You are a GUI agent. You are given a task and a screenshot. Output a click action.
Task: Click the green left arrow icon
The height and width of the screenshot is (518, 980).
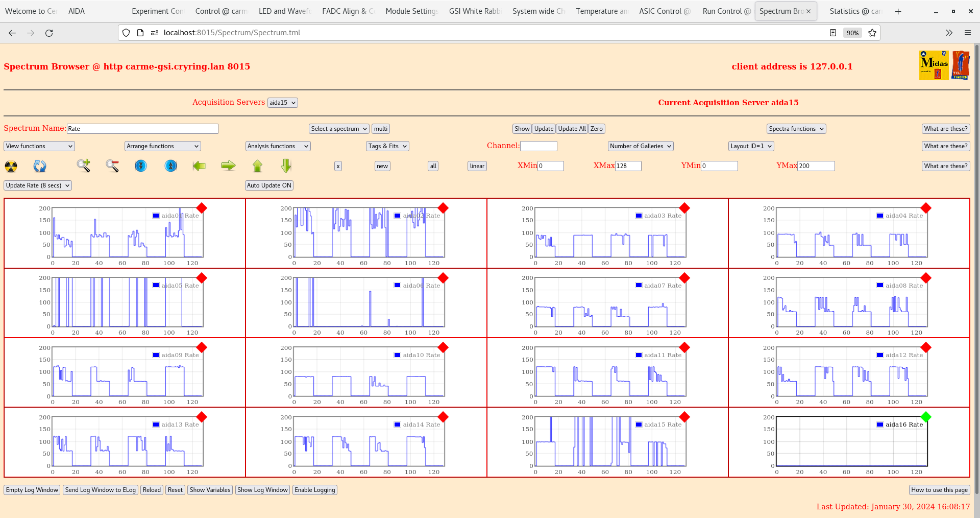pos(199,166)
